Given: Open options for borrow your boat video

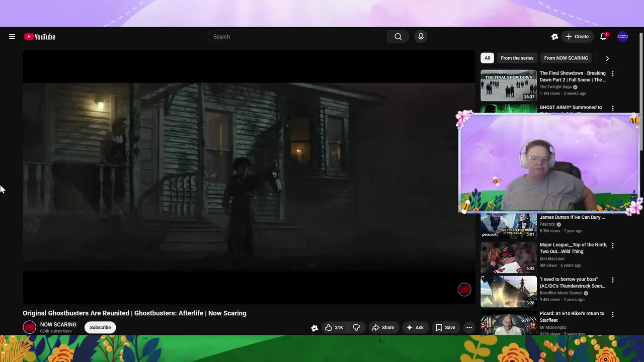Looking at the screenshot, I should [x=612, y=280].
